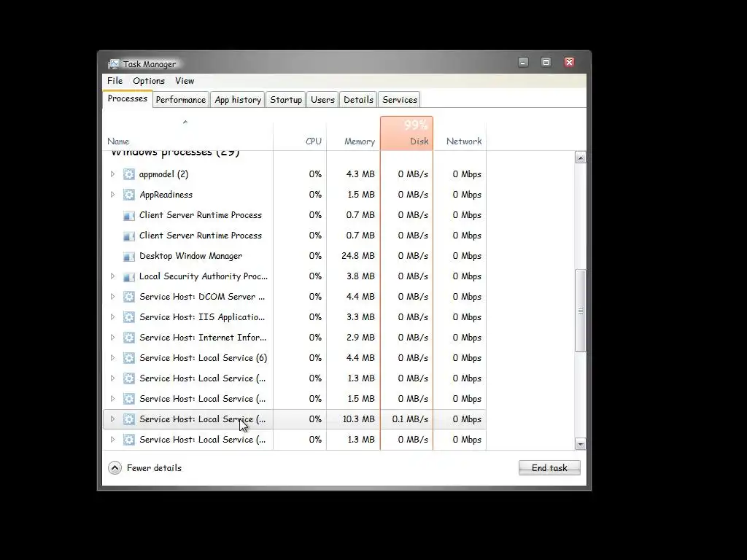
Task: Click the scrollbar down arrow
Action: point(580,444)
